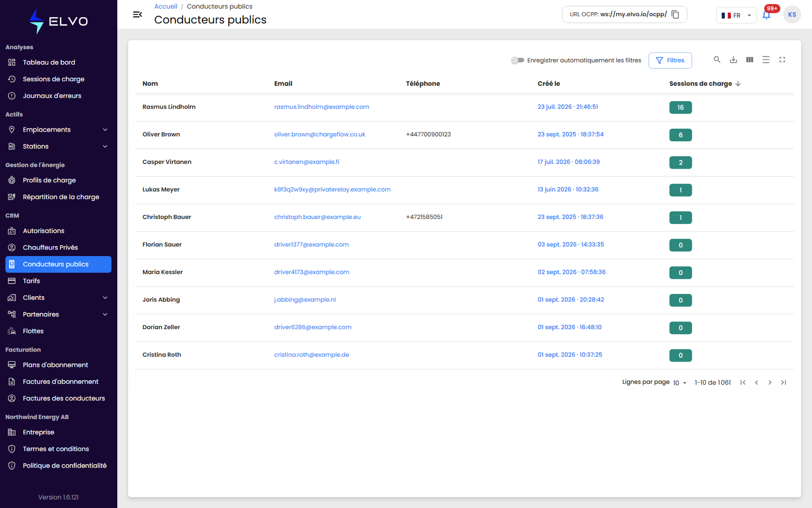Viewport: 812px width, 508px height.
Task: Open email oliver.brown@chargeflow.co.uk
Action: pyautogui.click(x=320, y=135)
